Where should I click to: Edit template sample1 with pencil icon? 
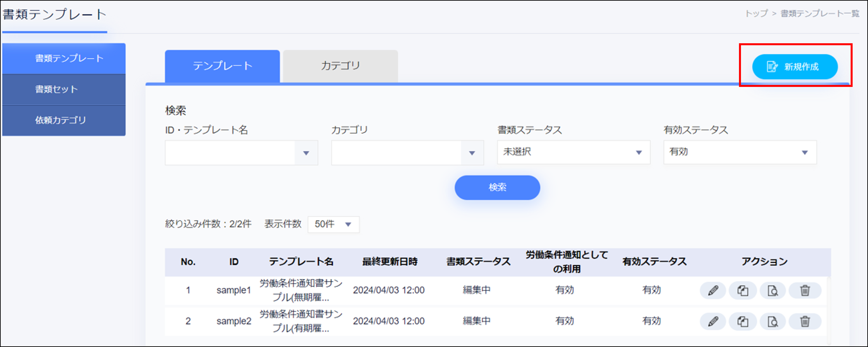pyautogui.click(x=713, y=290)
